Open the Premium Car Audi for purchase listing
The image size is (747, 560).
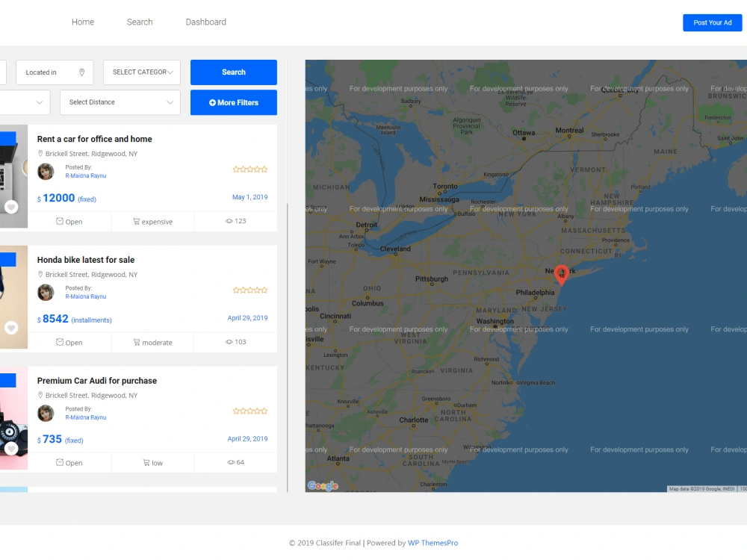(x=96, y=381)
